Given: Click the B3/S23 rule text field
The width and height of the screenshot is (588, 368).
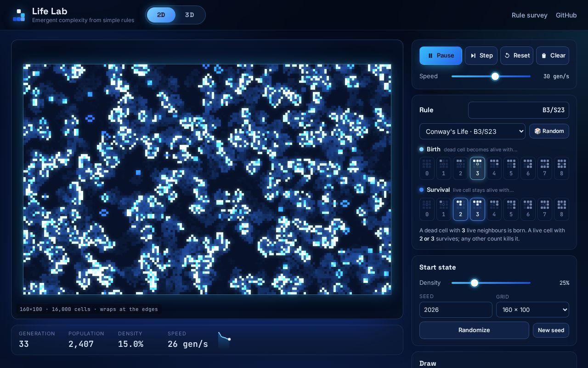Looking at the screenshot, I should [519, 110].
